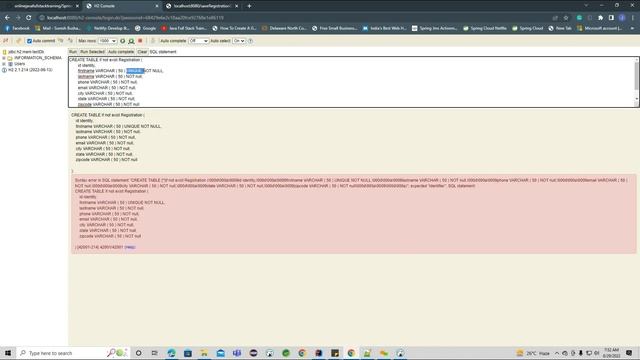The width and height of the screenshot is (640, 360).
Task: Switch to the H2 Console browser tab
Action: tap(122, 6)
